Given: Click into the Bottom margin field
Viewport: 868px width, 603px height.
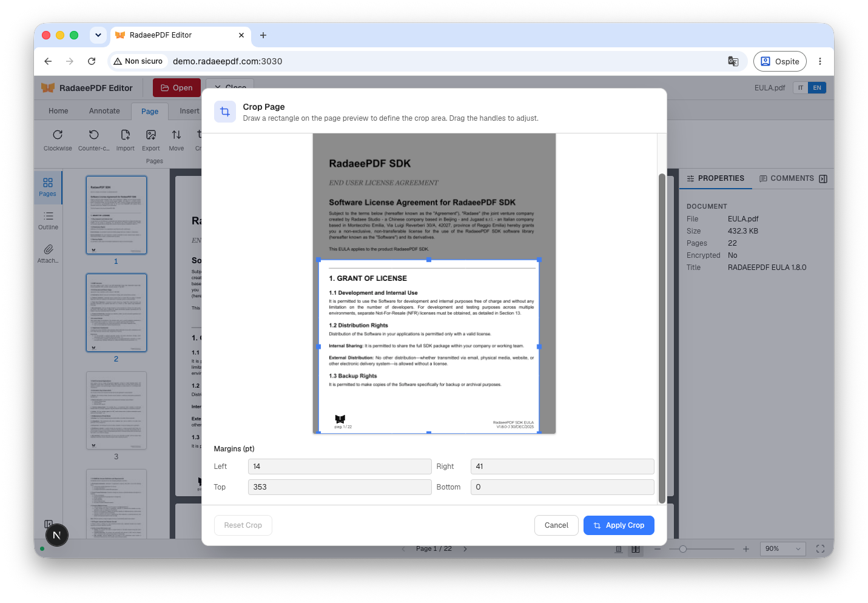Looking at the screenshot, I should click(x=562, y=487).
